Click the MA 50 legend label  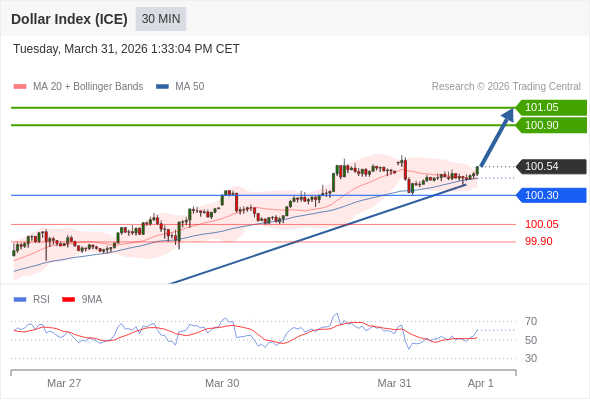coord(190,87)
